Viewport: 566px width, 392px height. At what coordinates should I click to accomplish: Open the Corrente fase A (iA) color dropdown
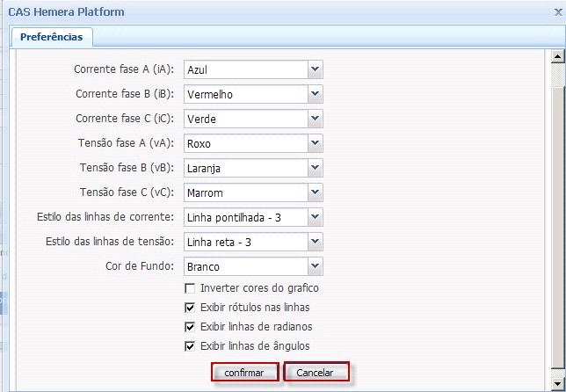316,69
